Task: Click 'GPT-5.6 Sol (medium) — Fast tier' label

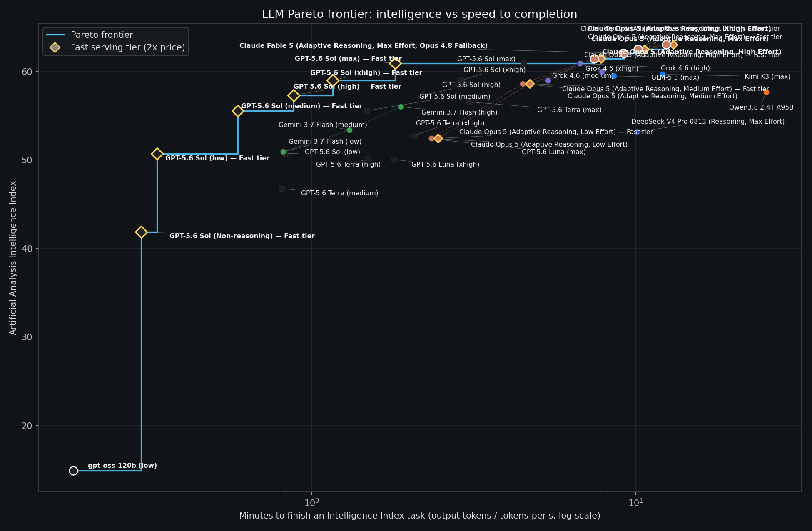Action: click(302, 106)
